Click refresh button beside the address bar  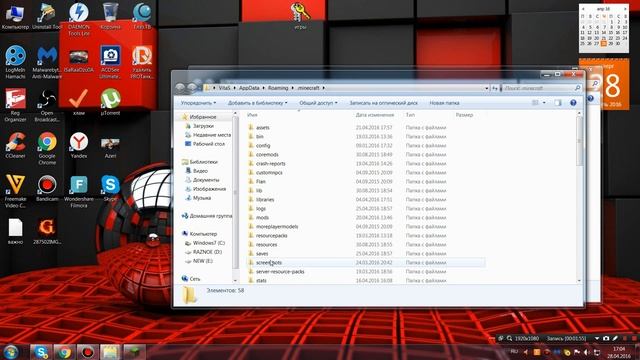pos(495,88)
